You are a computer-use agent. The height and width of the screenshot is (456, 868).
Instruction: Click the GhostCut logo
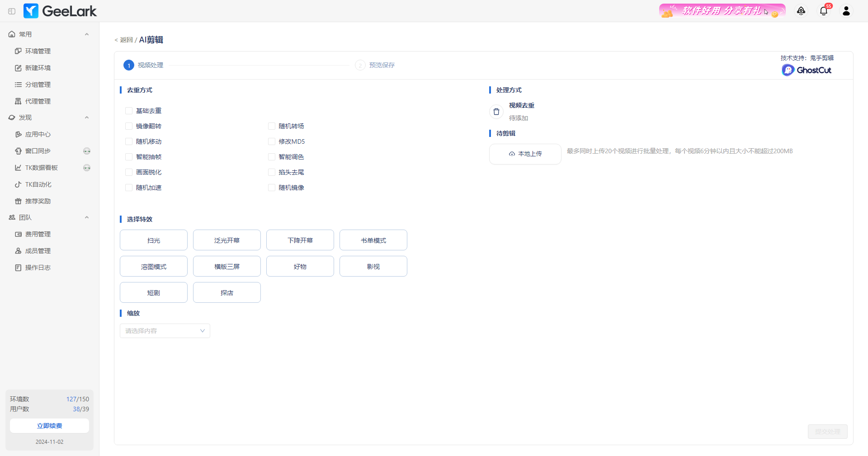point(807,70)
